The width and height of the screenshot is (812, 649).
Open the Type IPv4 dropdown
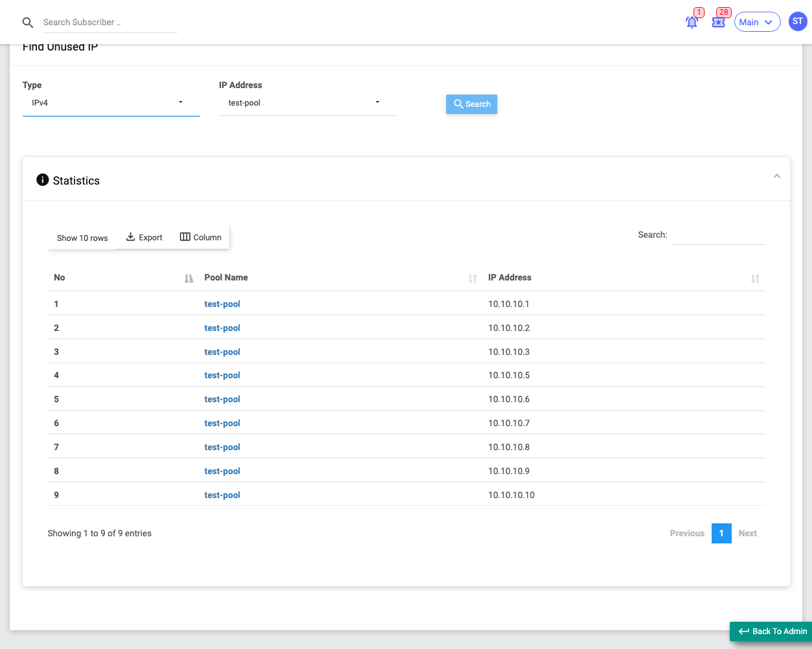(x=111, y=103)
